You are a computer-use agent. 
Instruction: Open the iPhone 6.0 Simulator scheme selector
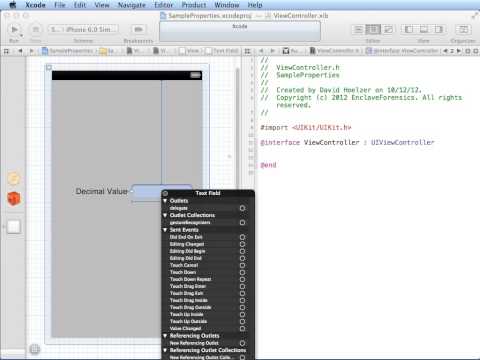(84, 29)
